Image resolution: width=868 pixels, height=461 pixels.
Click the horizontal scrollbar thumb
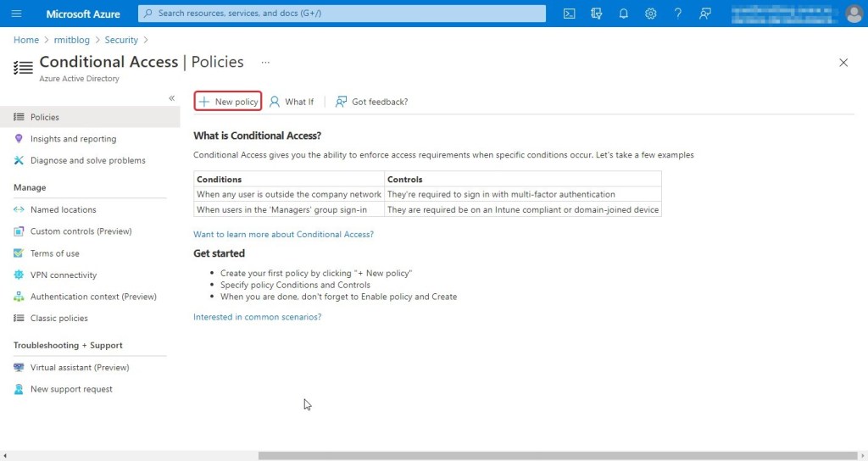(557, 456)
